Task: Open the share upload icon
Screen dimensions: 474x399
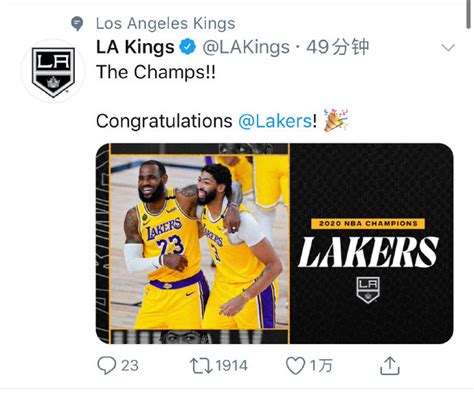Action: click(x=390, y=366)
